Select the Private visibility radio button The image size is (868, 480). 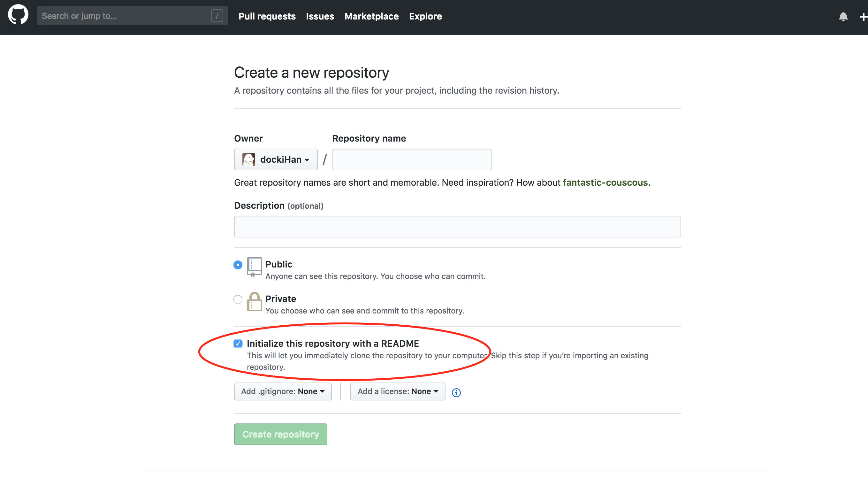tap(238, 299)
